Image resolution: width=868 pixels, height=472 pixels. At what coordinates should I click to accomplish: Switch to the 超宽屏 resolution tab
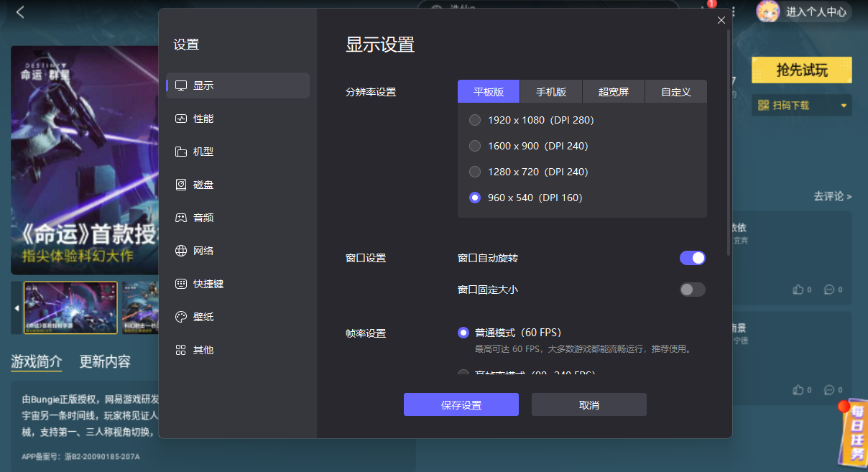(613, 92)
